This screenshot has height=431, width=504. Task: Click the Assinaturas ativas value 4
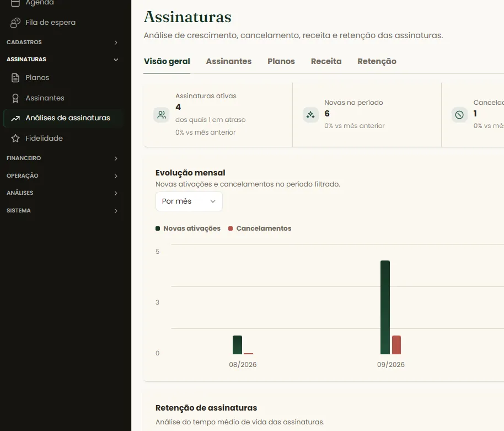(178, 107)
